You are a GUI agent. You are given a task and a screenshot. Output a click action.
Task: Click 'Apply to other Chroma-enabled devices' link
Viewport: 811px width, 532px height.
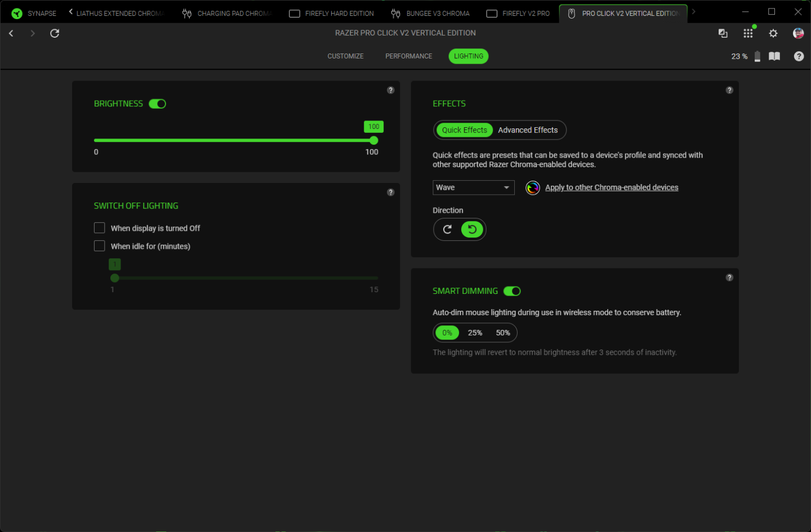612,187
